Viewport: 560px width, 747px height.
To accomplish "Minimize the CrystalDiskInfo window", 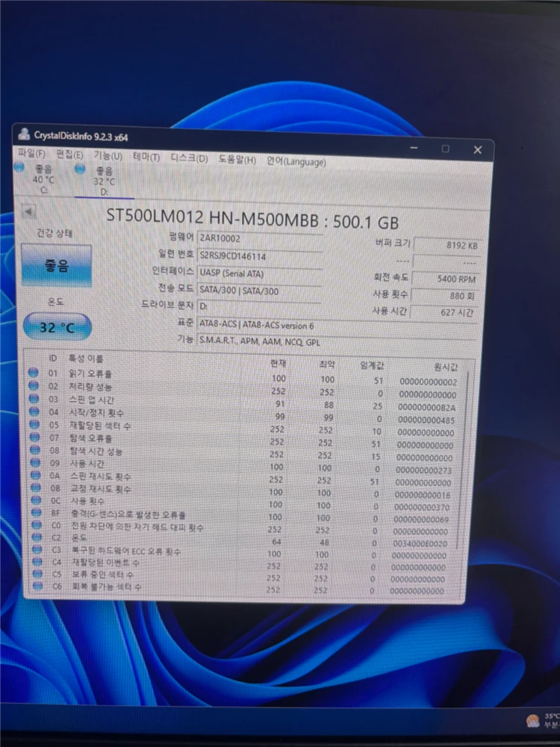I will pos(414,148).
